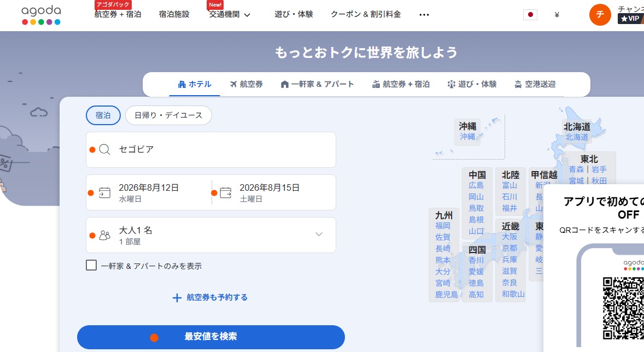This screenshot has height=352, width=644.
Task: Click the check-in calendar icon
Action: pyautogui.click(x=105, y=192)
